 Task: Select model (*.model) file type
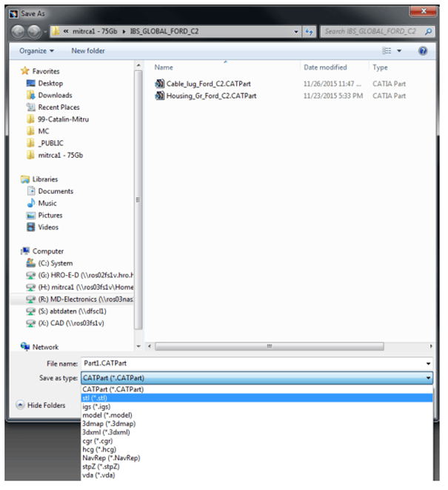coord(257,415)
